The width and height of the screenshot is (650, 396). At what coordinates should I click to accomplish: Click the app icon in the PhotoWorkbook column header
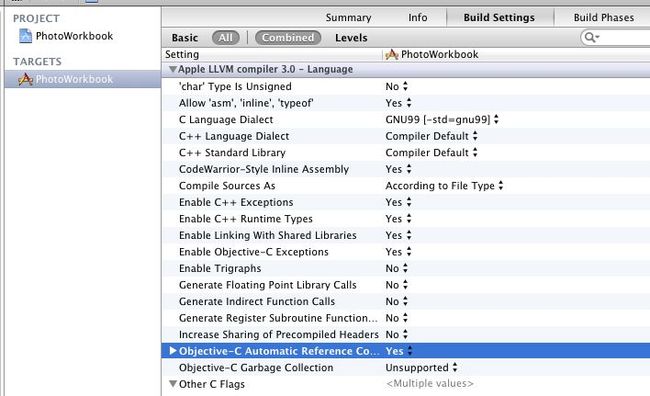[391, 54]
